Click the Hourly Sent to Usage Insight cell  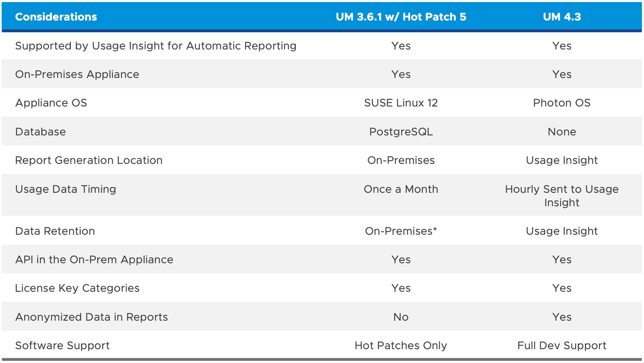pos(561,196)
